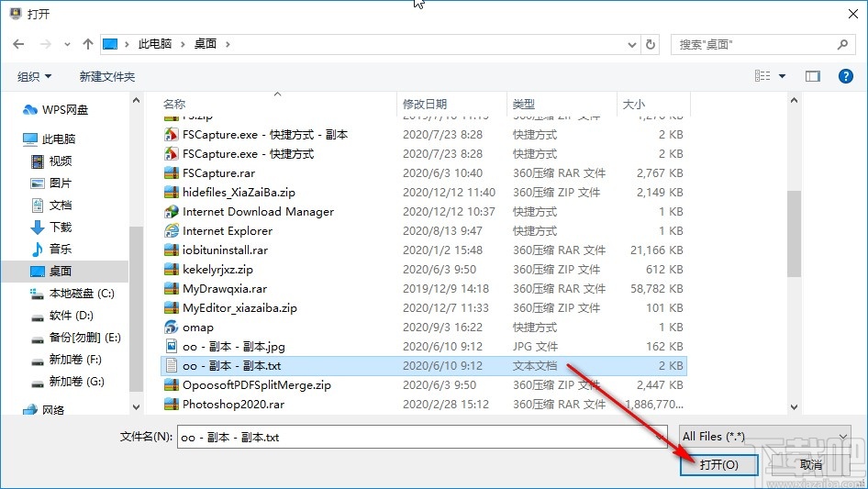Screen dimensions: 868x489
Task: Click the Forward navigation arrow
Action: [45, 44]
